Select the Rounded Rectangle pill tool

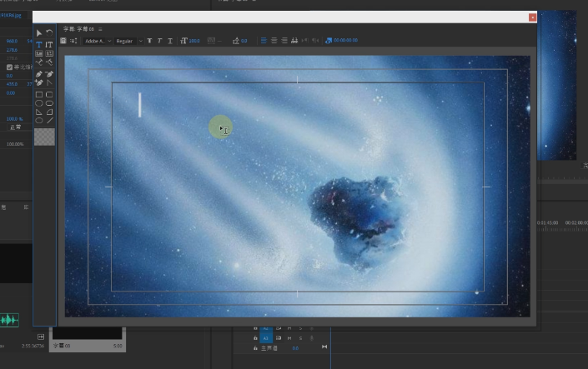(49, 103)
